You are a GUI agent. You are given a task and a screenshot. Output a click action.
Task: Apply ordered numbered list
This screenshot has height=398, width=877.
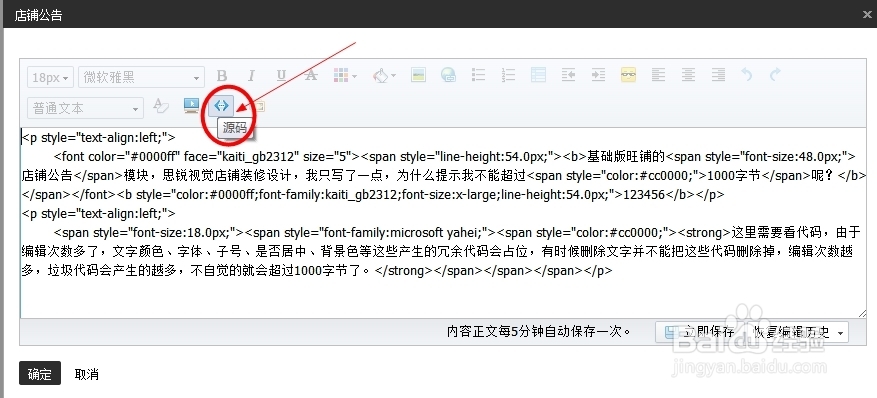coord(508,75)
